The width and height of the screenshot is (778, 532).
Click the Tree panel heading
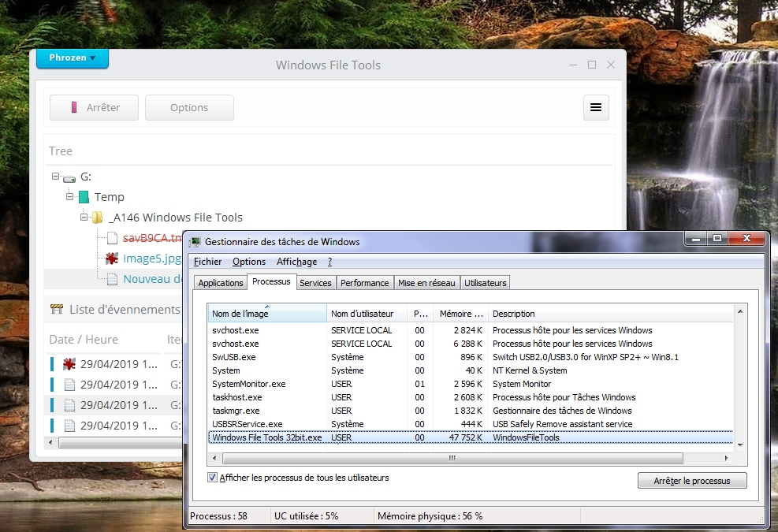(x=61, y=151)
